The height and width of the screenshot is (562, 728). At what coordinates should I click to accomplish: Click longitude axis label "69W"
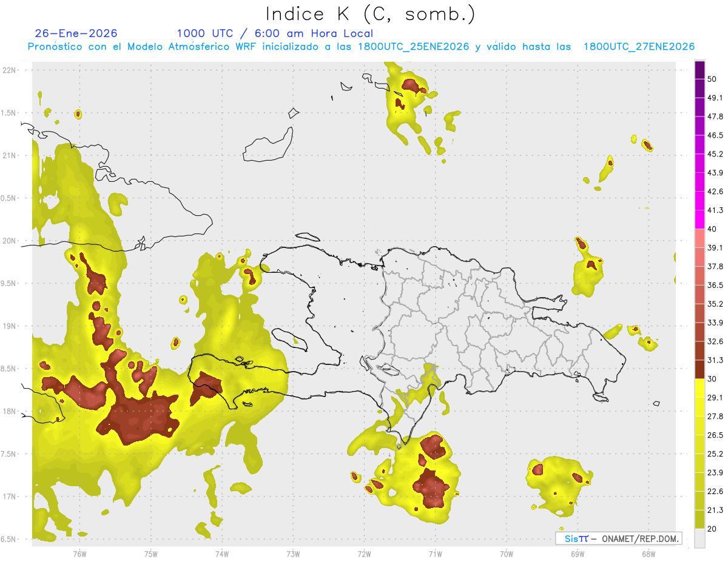click(577, 554)
